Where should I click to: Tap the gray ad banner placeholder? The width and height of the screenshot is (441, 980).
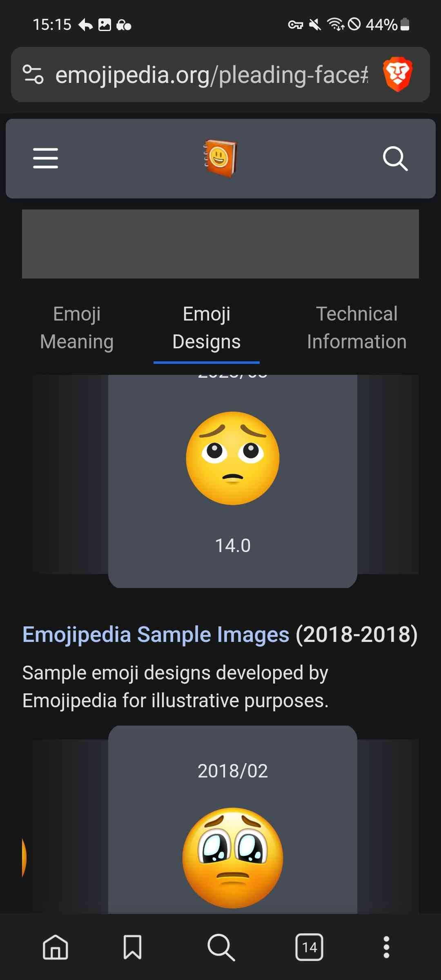(x=220, y=244)
